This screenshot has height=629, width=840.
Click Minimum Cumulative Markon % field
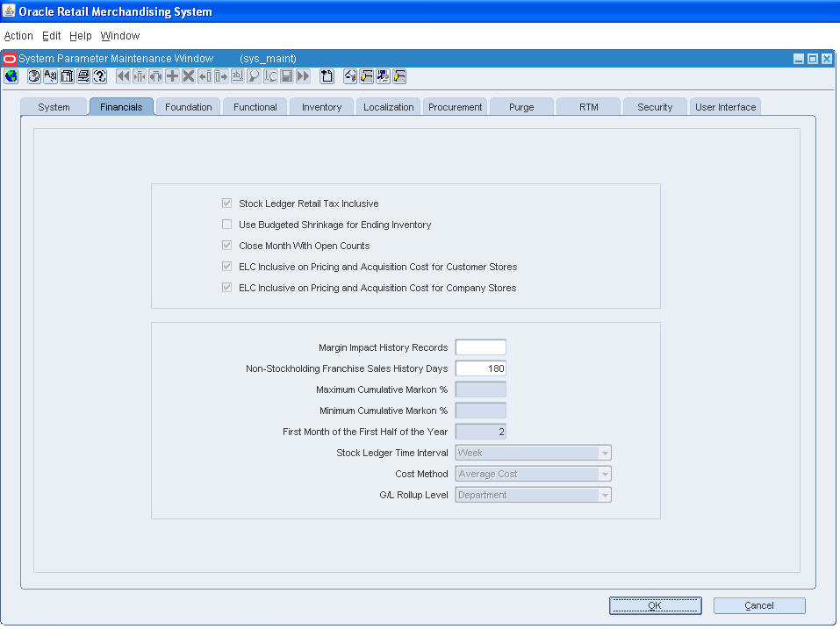[x=480, y=411]
